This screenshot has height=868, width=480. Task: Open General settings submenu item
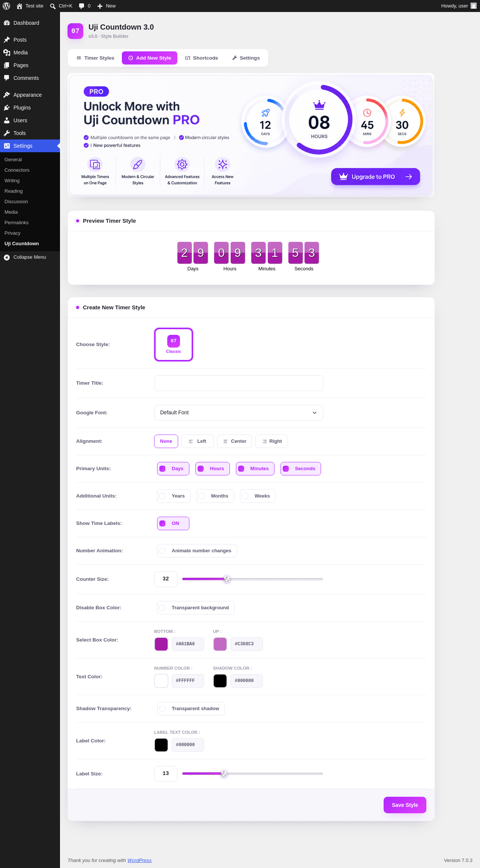[13, 160]
